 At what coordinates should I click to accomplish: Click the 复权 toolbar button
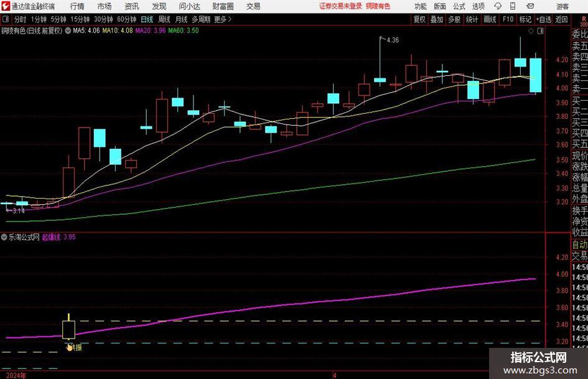pyautogui.click(x=419, y=19)
